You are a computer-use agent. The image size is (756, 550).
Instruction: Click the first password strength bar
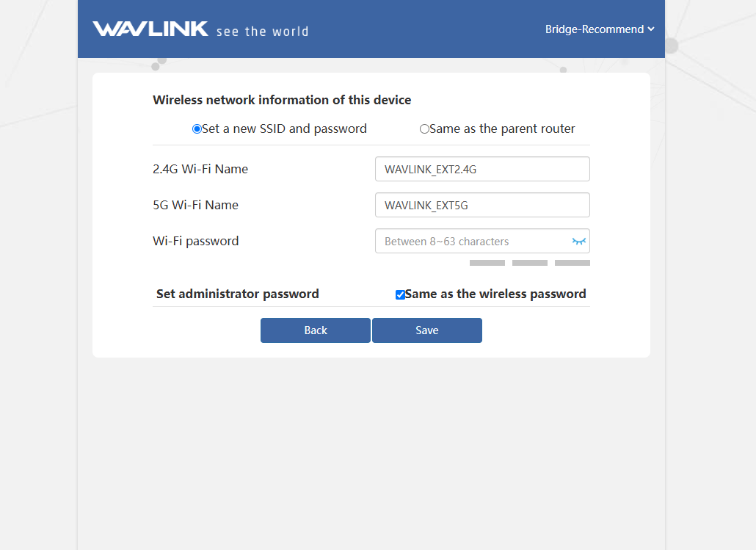[487, 263]
